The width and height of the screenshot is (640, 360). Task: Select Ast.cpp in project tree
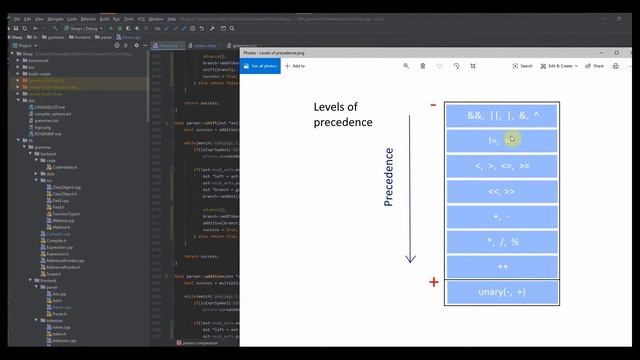56,294
